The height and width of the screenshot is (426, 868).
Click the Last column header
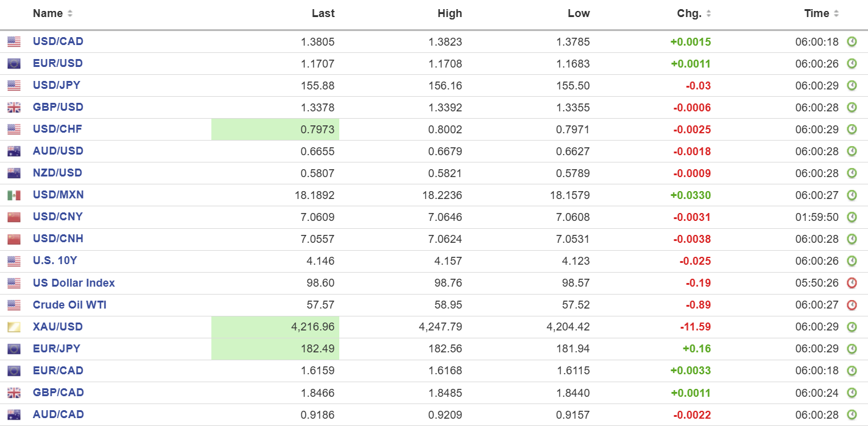click(323, 13)
